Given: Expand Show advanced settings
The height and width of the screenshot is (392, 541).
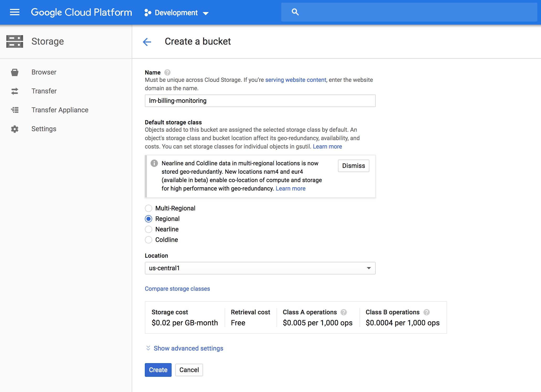Looking at the screenshot, I should (x=188, y=348).
